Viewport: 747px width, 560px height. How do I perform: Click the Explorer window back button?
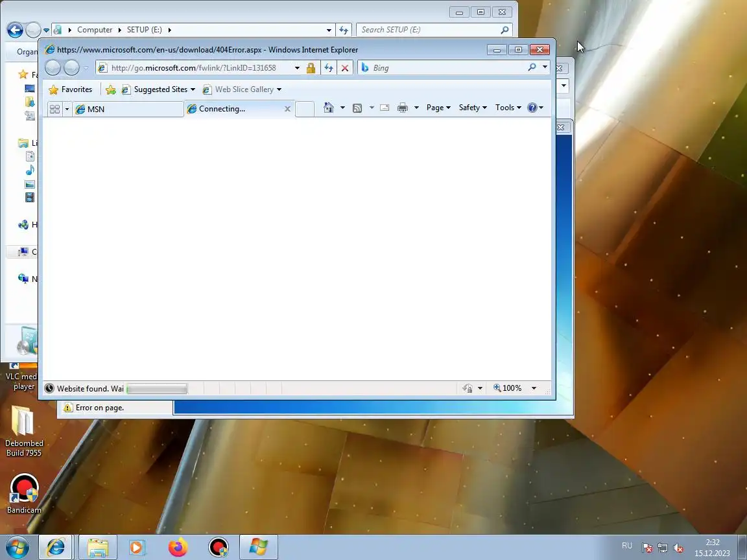click(15, 30)
